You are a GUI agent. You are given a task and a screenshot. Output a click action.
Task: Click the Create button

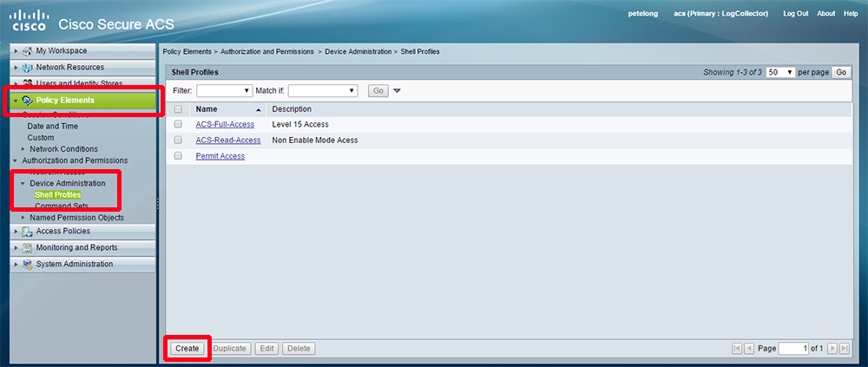point(187,349)
